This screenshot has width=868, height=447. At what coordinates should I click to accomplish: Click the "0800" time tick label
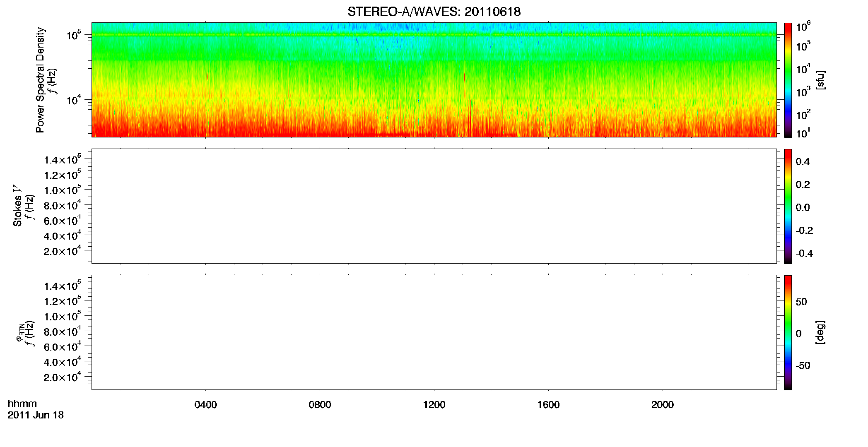[320, 405]
